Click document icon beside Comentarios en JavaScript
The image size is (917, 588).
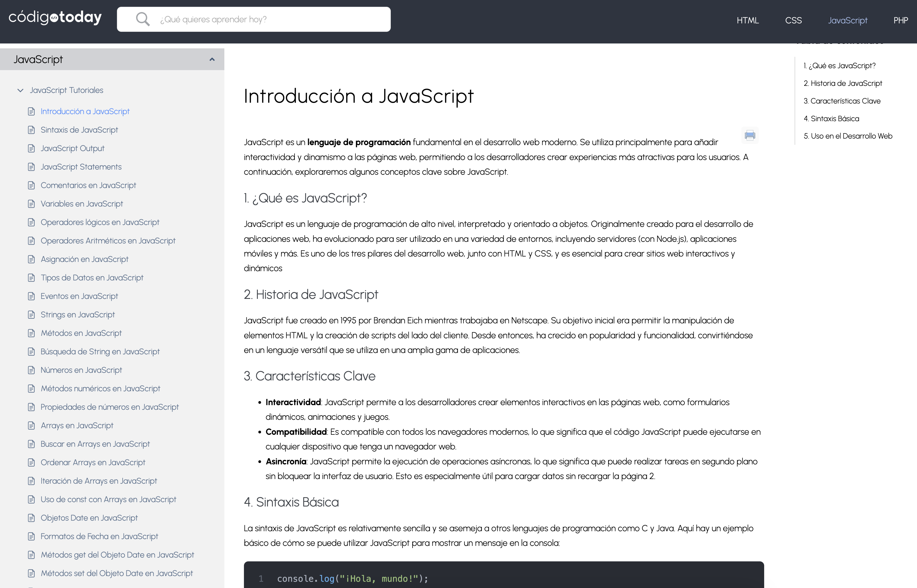pos(31,186)
